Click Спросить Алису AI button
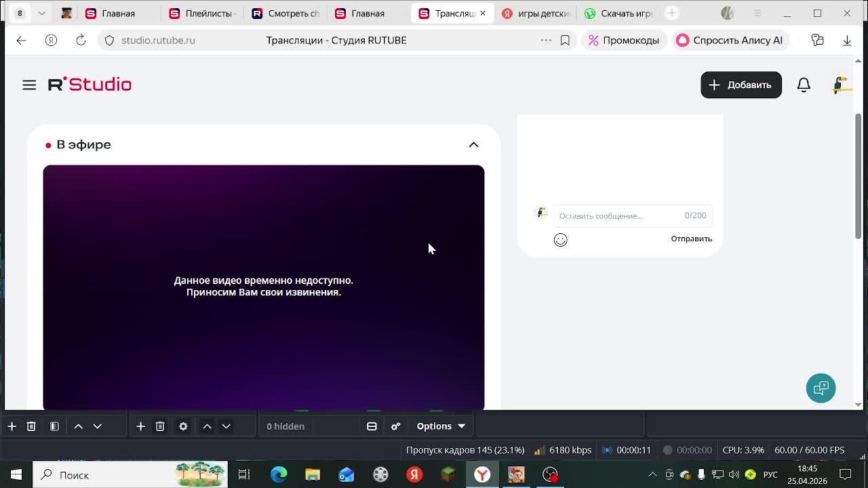The height and width of the screenshot is (488, 868). click(730, 40)
